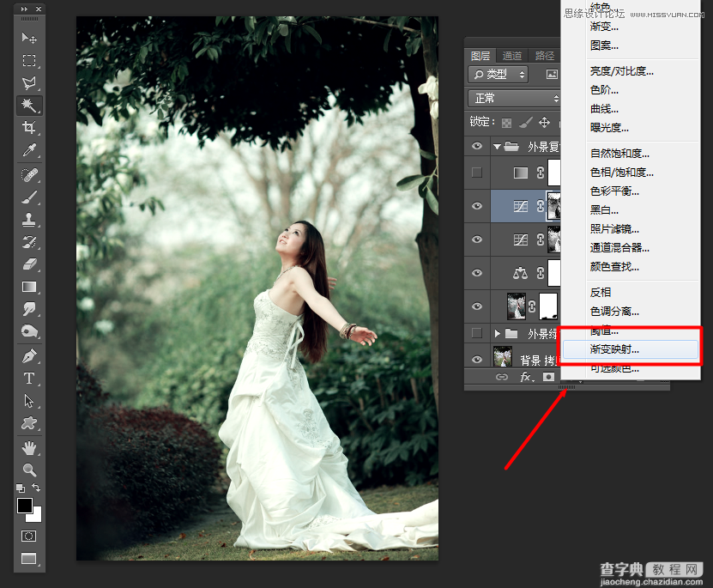Toggle lock transparent pixels

click(506, 123)
